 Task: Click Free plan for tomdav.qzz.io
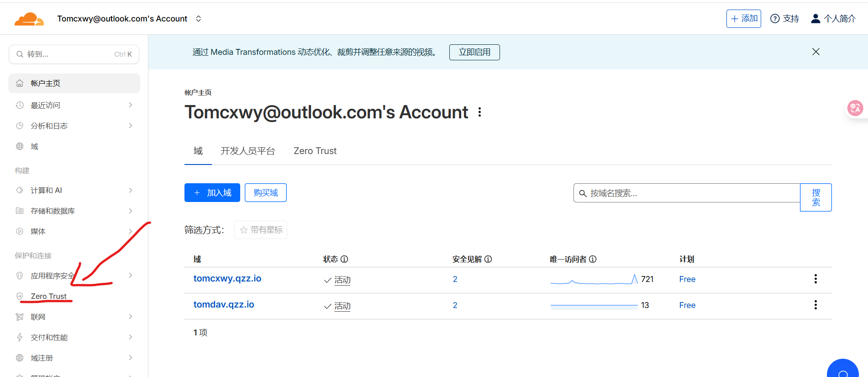pyautogui.click(x=687, y=305)
